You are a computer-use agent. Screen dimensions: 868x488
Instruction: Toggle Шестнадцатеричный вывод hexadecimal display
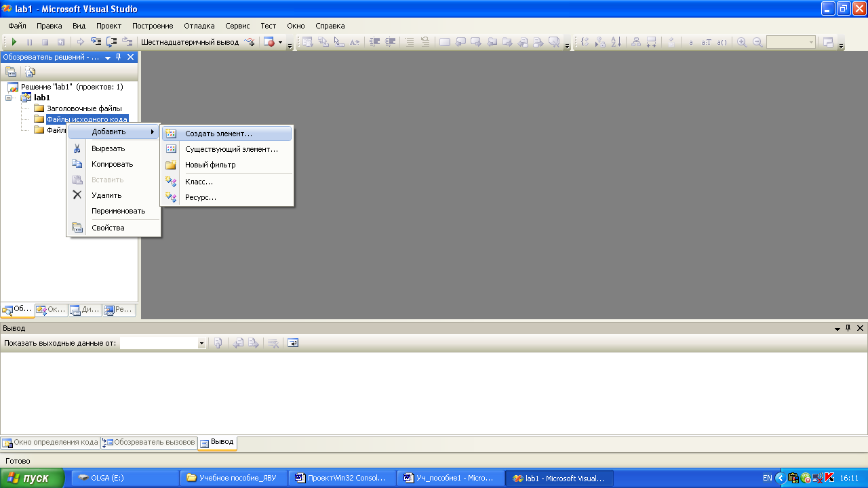190,42
